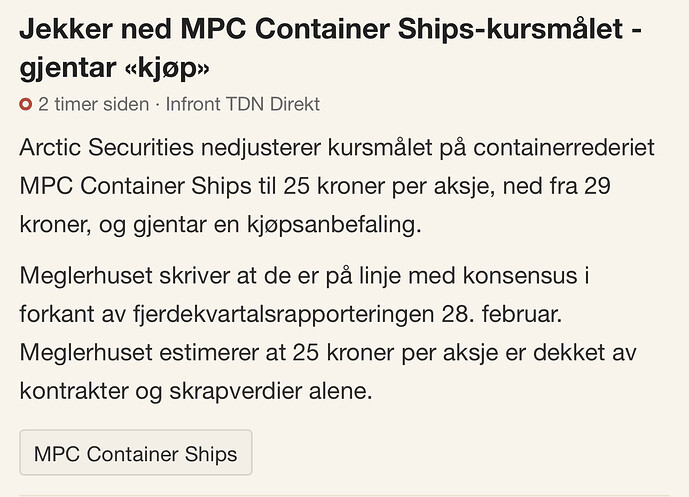Click the word 'containerrederiet' in the article
The width and height of the screenshot is (689, 497).
[x=564, y=147]
